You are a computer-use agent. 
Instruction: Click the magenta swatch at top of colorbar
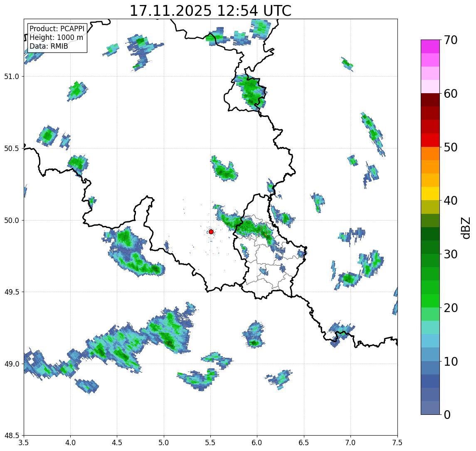tap(430, 47)
